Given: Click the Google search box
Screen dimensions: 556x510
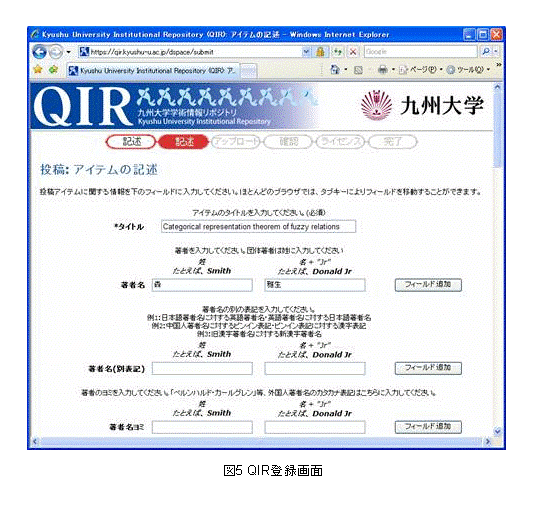Looking at the screenshot, I should [420, 52].
